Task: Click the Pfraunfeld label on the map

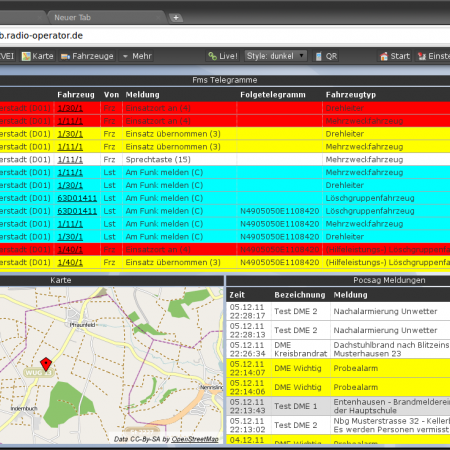Action: tap(82, 325)
